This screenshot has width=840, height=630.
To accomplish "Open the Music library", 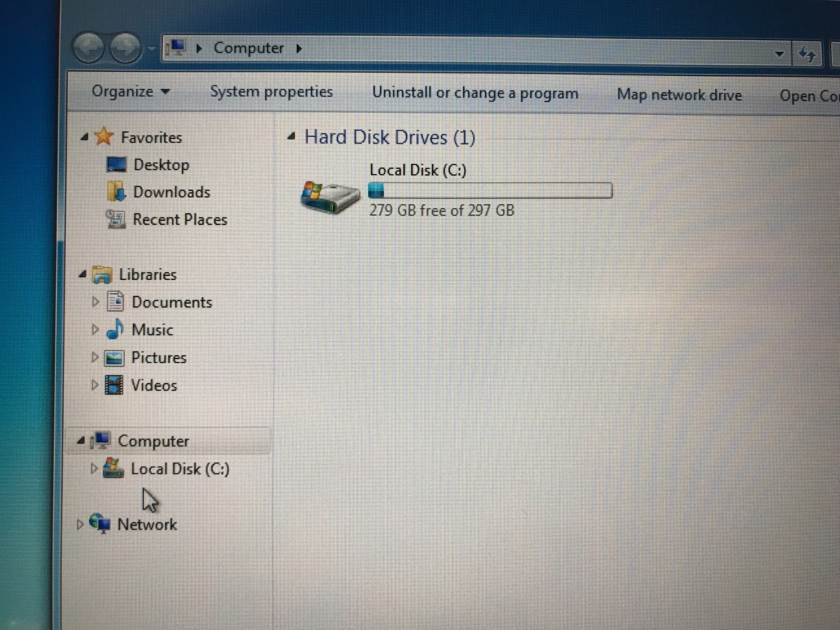I will click(x=152, y=330).
